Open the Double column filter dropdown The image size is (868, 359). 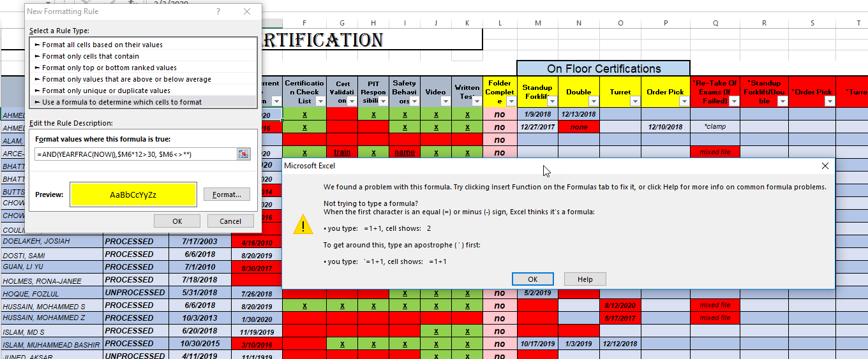593,101
